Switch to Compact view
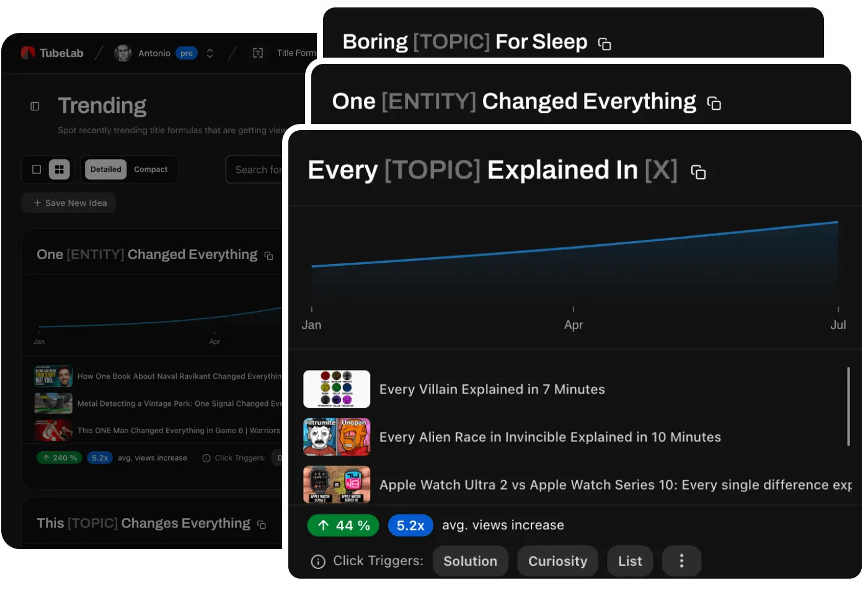868x590 pixels. pyautogui.click(x=151, y=169)
